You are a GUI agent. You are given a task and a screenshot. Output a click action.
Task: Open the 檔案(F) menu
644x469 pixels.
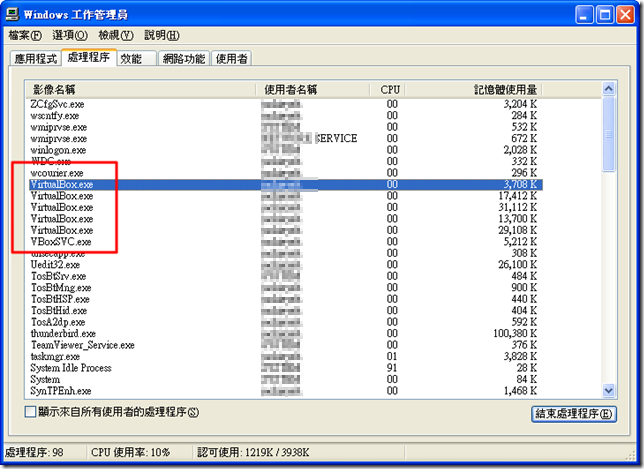[x=25, y=35]
